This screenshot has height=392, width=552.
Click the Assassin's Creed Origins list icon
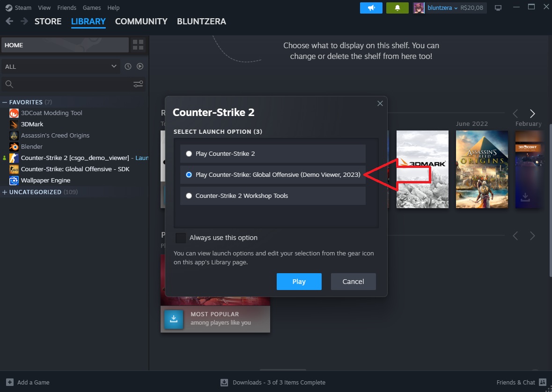tap(14, 136)
